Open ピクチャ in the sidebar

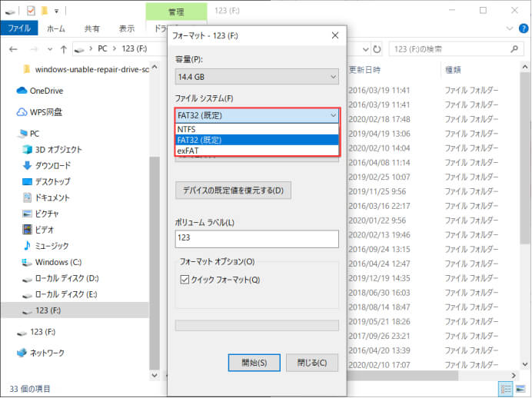(40, 214)
